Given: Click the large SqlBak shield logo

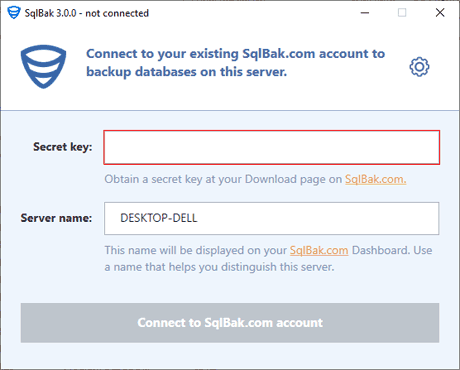Looking at the screenshot, I should pyautogui.click(x=43, y=67).
